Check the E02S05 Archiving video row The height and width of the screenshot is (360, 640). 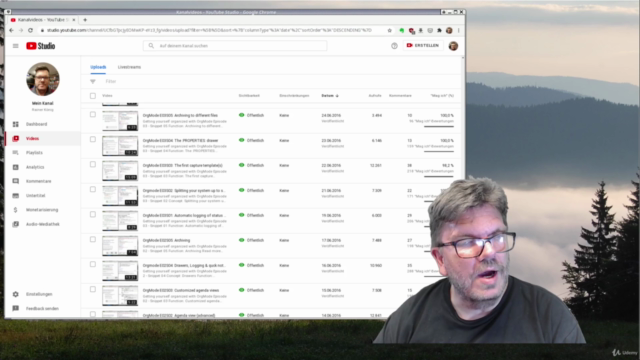point(93,240)
